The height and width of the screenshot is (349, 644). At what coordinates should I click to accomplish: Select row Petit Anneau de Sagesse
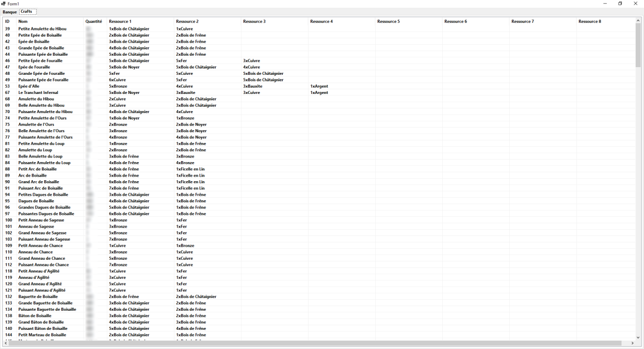click(319, 220)
